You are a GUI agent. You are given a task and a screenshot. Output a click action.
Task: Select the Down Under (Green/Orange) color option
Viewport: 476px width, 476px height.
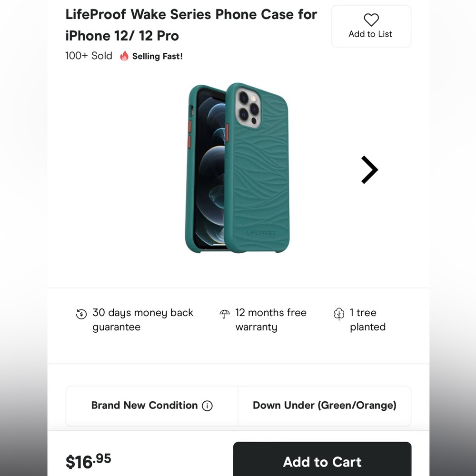(x=324, y=406)
